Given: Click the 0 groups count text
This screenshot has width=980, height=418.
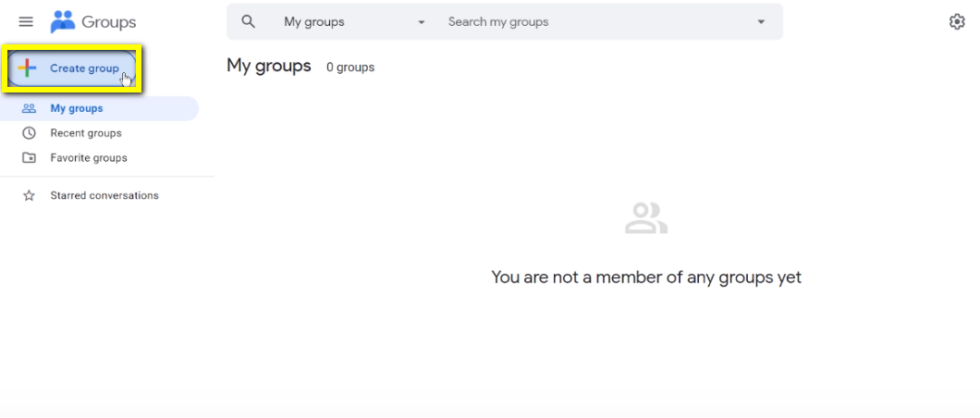Looking at the screenshot, I should [x=350, y=68].
